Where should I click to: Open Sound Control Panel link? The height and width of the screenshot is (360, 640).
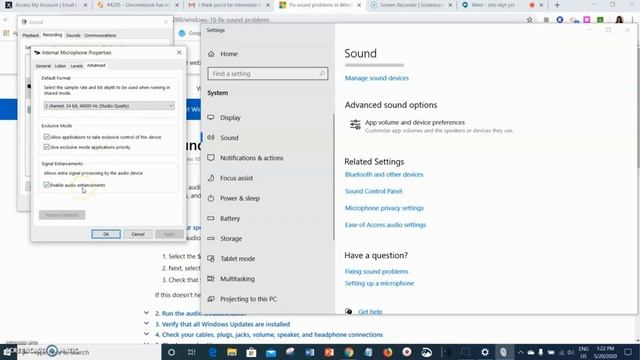[373, 191]
